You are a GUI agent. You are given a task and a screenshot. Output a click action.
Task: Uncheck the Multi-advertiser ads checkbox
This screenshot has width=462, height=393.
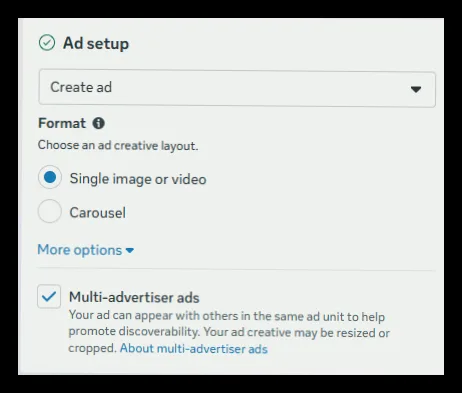(x=49, y=296)
